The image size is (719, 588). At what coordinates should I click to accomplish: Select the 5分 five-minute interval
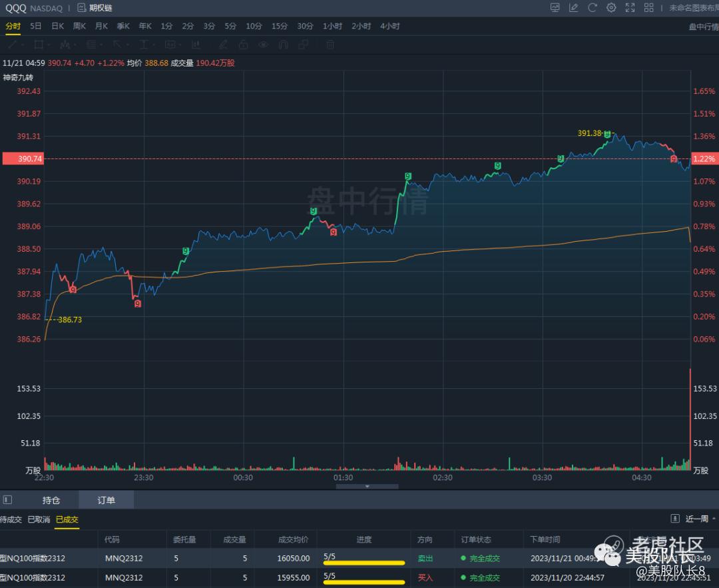pos(230,26)
